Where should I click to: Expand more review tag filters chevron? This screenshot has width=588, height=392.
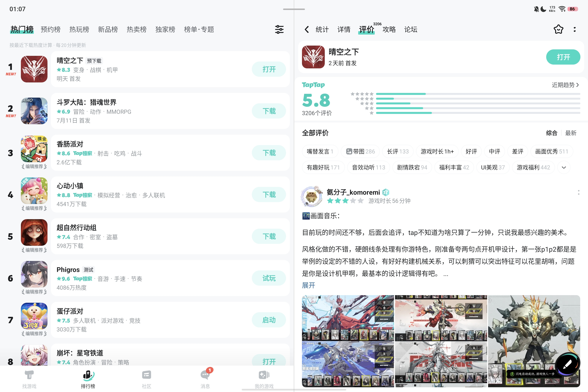[x=564, y=168]
